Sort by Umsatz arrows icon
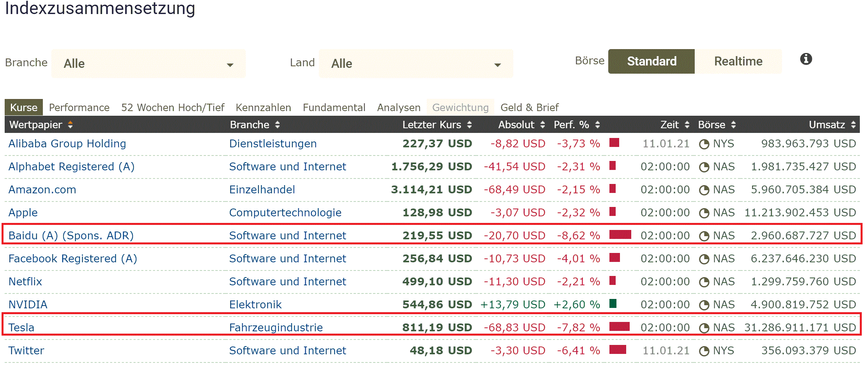This screenshot has width=868, height=366. [853, 125]
